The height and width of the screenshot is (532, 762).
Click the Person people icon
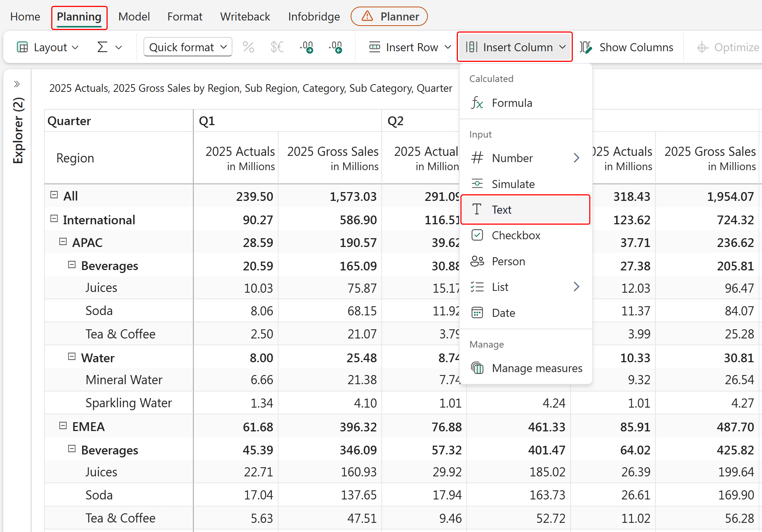[477, 261]
